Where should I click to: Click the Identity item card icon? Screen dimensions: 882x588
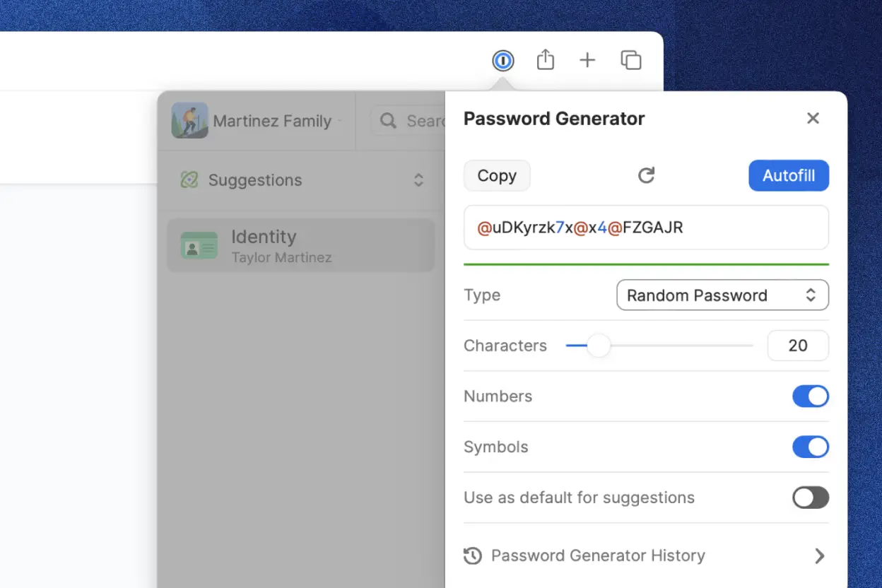199,246
